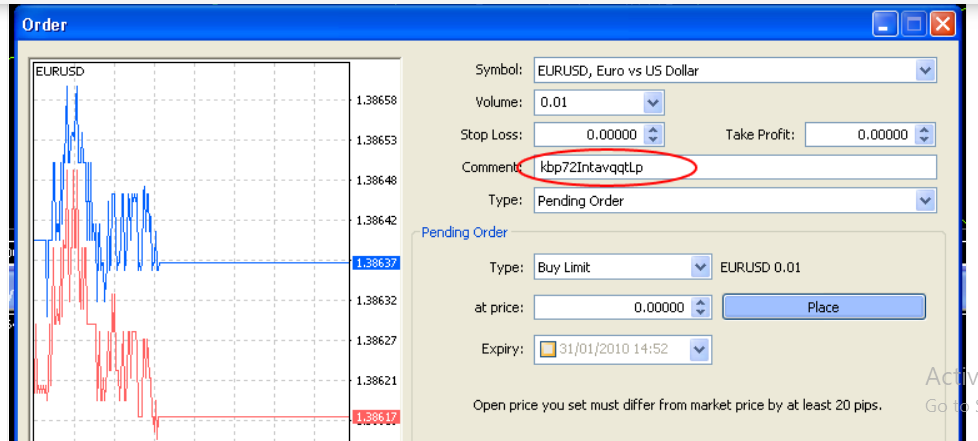Expand the Volume dropdown
The image size is (978, 441).
point(653,102)
